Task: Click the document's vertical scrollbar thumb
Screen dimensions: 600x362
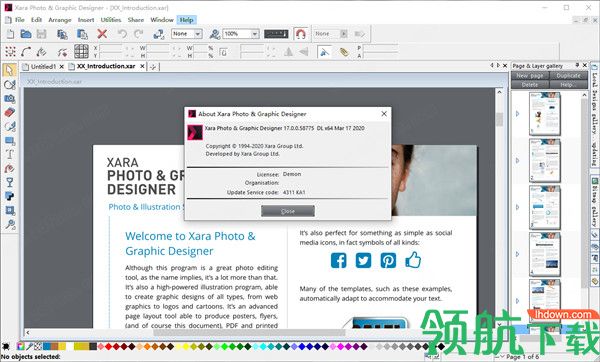Action: click(499, 119)
